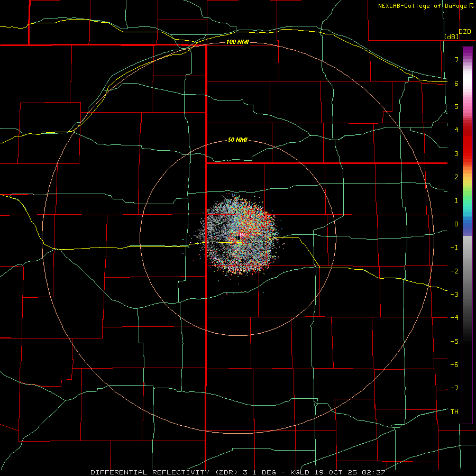The height and width of the screenshot is (476, 476).
Task: Click the scale value -6
Action: click(x=454, y=365)
